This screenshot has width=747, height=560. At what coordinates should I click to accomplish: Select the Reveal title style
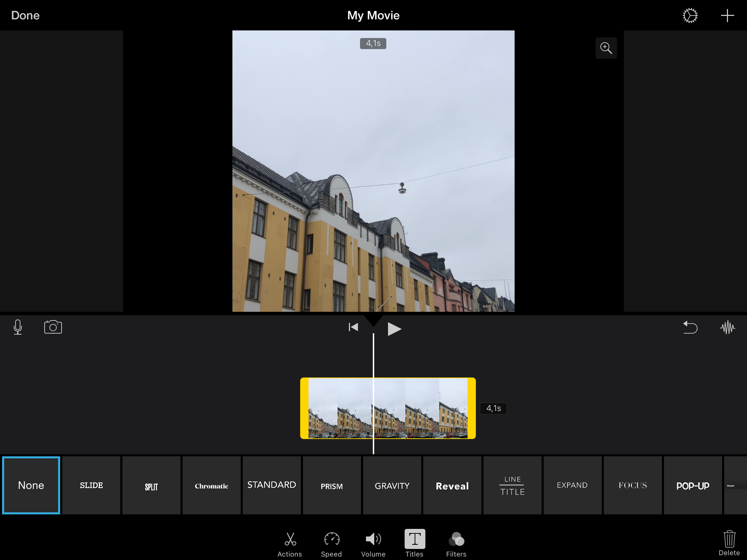452,486
